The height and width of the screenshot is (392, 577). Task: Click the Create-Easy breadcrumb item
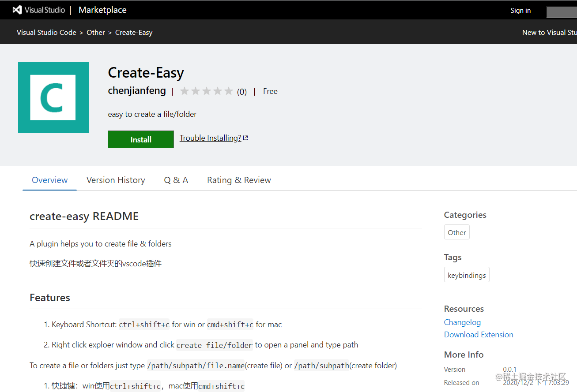134,33
